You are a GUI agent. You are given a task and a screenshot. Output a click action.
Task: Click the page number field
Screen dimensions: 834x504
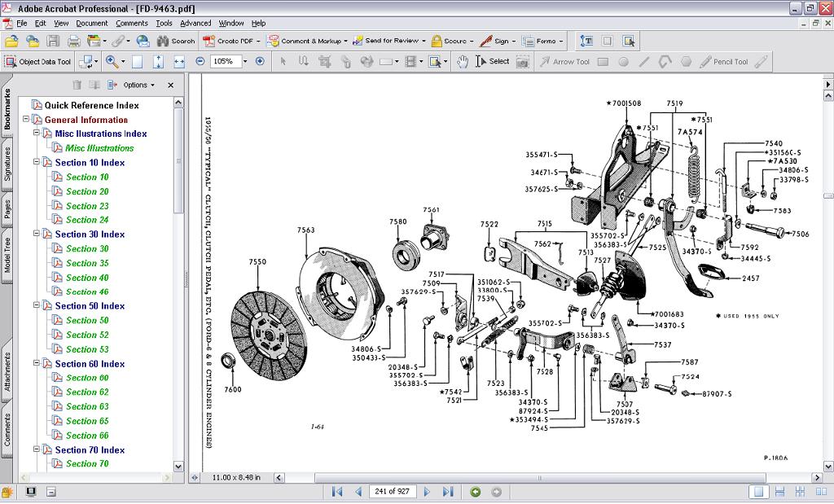[393, 492]
